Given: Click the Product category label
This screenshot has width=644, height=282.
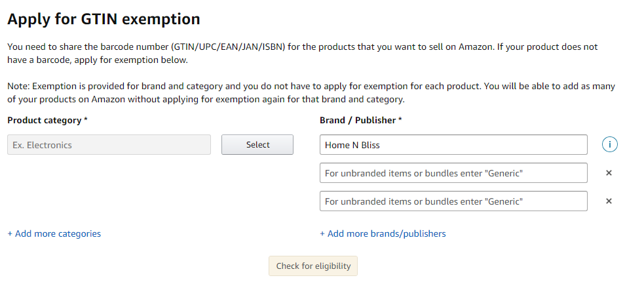Looking at the screenshot, I should [x=44, y=121].
